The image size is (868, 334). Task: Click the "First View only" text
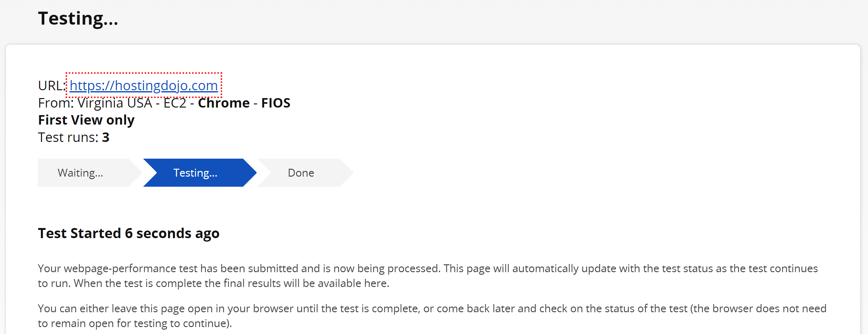pyautogui.click(x=86, y=120)
